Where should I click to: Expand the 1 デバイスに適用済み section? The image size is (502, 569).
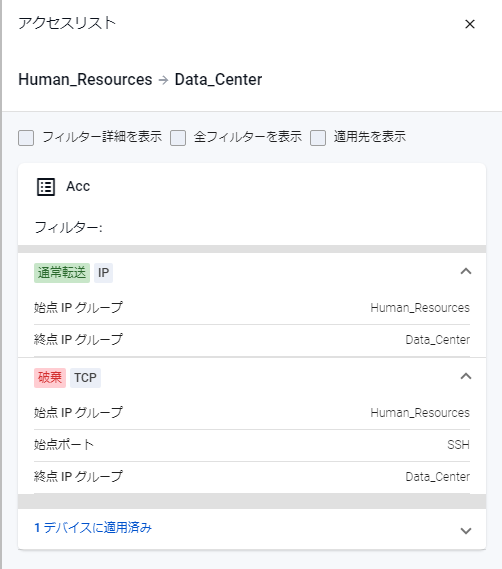(x=466, y=531)
